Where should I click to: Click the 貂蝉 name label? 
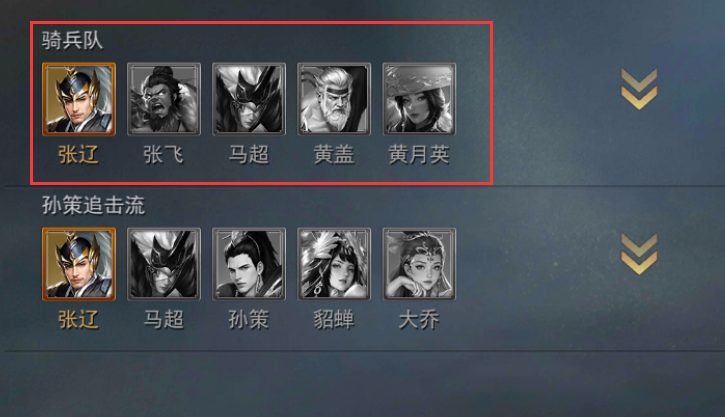pos(334,319)
